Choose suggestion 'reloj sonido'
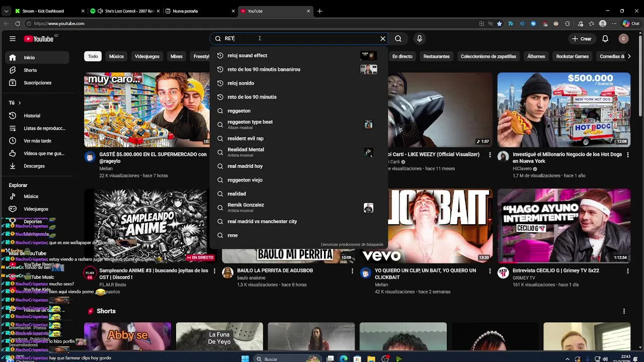This screenshot has width=644, height=362. pos(298,83)
